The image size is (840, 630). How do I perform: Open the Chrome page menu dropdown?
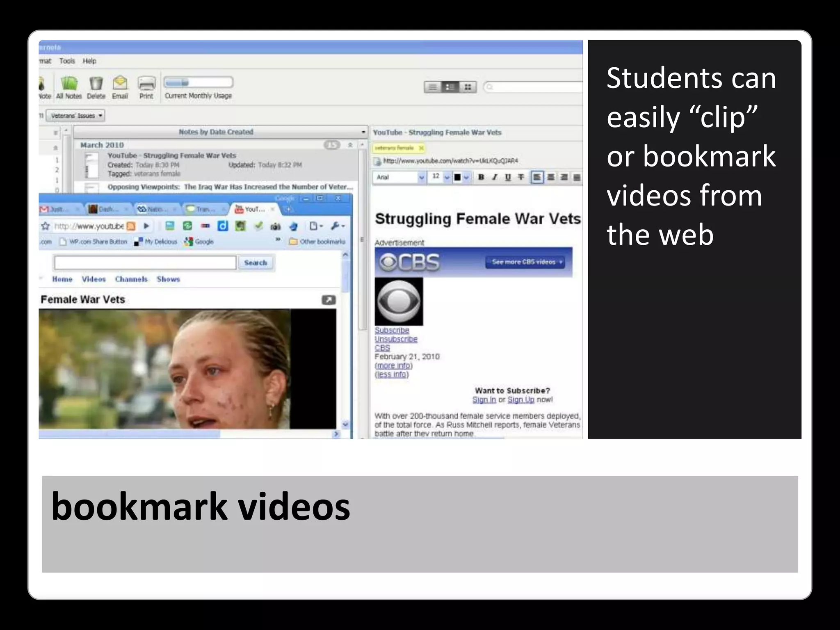[316, 226]
